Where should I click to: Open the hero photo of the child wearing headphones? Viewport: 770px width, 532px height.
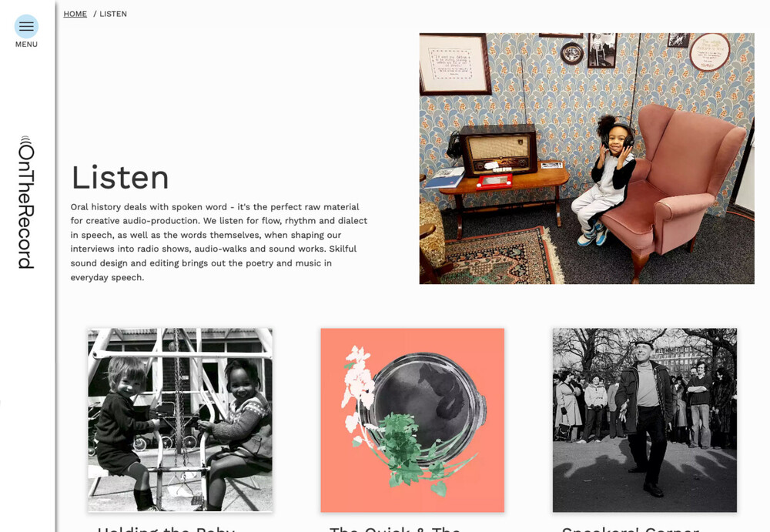[x=587, y=159]
